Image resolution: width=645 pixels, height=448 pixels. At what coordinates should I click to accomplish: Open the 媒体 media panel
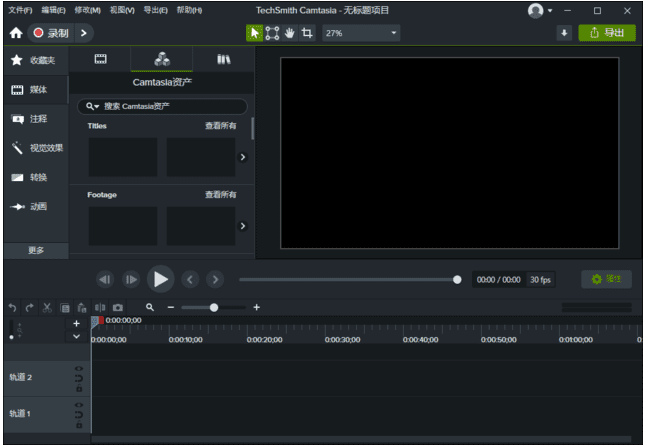pos(36,90)
